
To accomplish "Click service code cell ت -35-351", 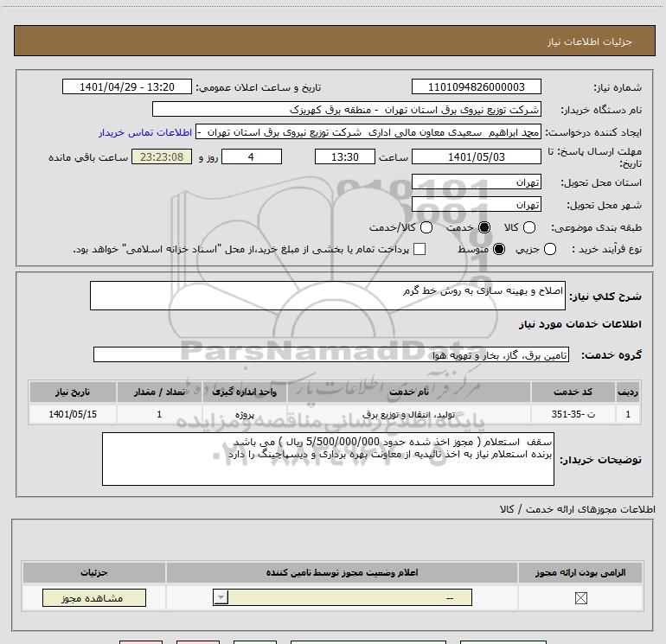I will click(573, 414).
